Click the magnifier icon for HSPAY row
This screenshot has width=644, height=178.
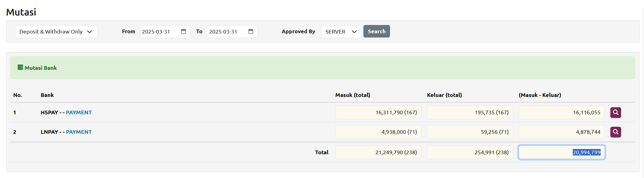tap(616, 112)
